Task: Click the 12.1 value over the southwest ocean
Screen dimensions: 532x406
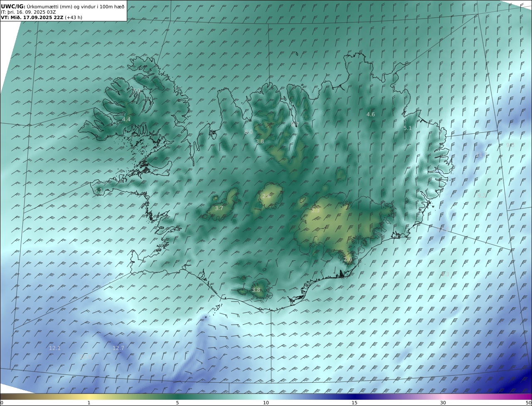Action: coord(55,348)
